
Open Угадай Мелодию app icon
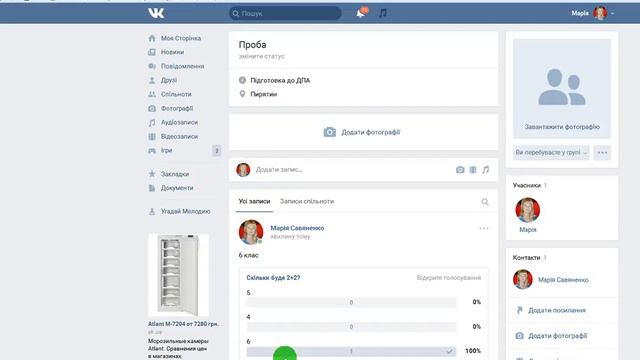click(x=152, y=211)
